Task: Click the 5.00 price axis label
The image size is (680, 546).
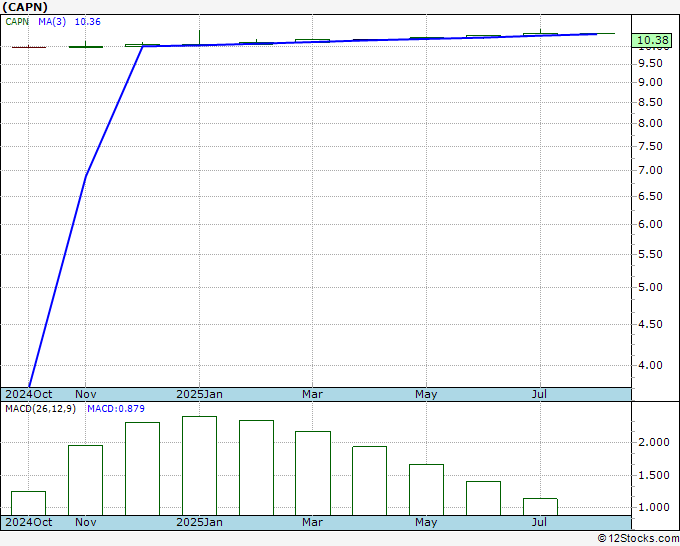Action: 650,287
